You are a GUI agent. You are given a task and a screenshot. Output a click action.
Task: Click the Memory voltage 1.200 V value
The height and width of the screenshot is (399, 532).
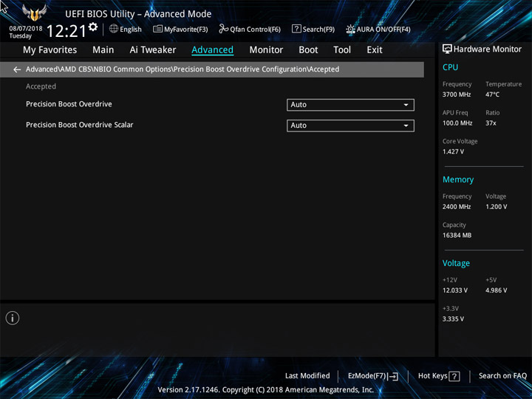coord(496,207)
